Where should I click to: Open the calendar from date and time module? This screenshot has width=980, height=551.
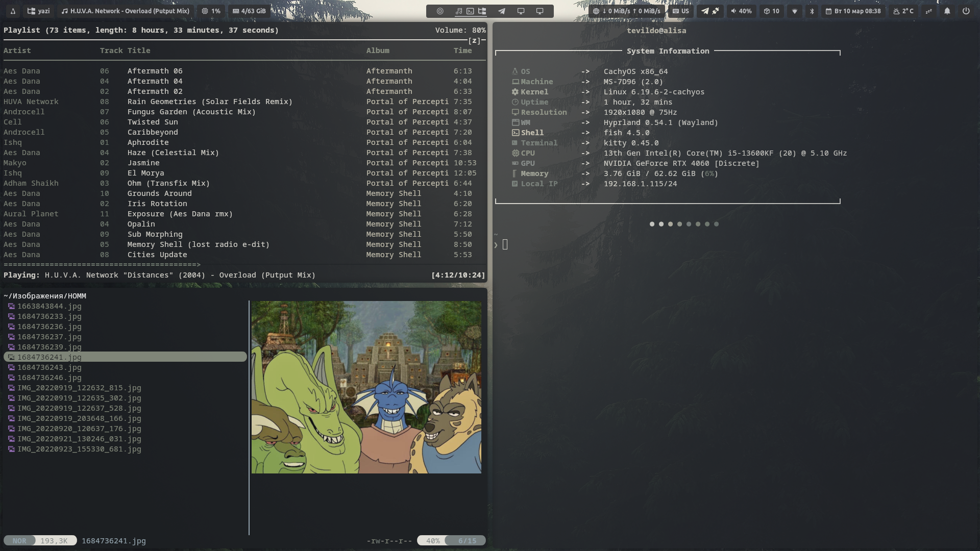pos(853,11)
